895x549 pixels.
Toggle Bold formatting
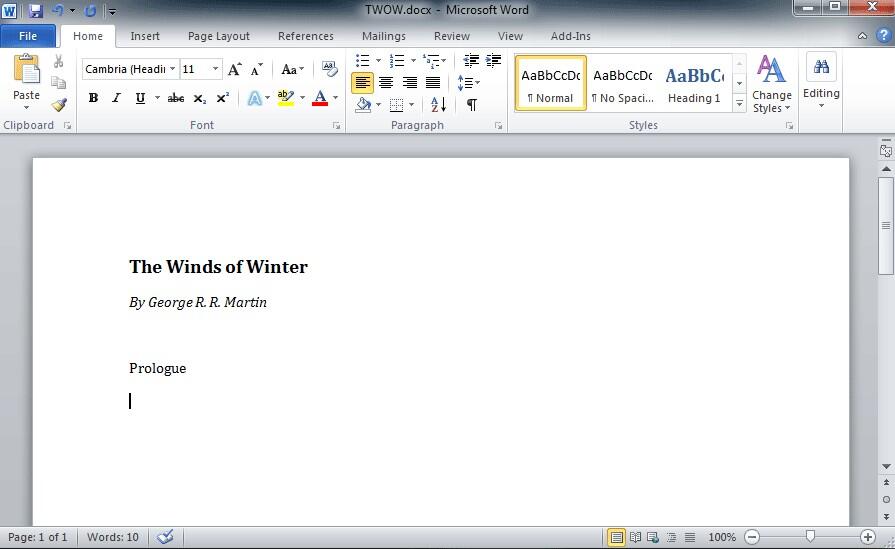click(93, 98)
